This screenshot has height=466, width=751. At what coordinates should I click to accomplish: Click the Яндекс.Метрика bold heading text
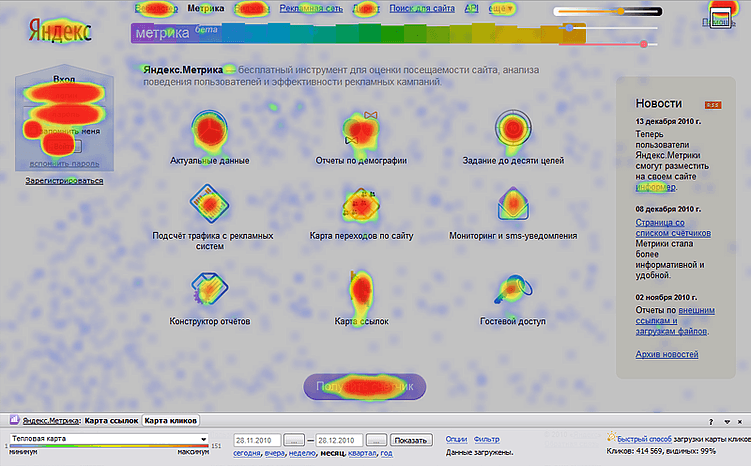pyautogui.click(x=183, y=70)
